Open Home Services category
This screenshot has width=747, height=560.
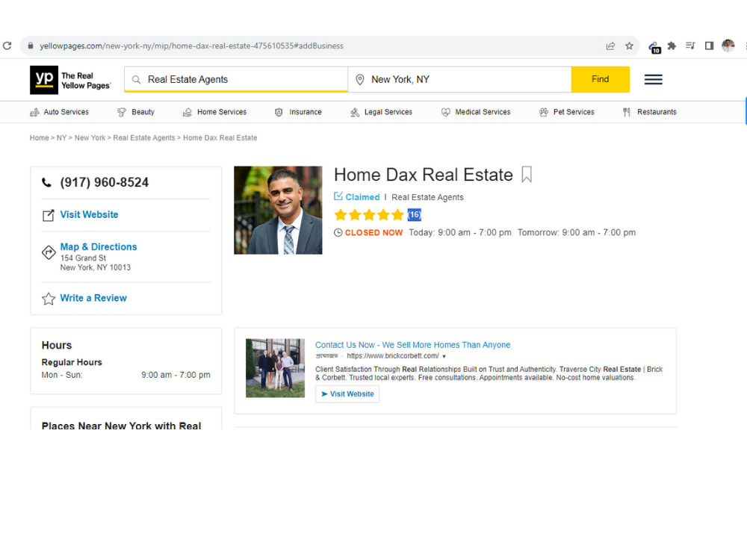[215, 112]
